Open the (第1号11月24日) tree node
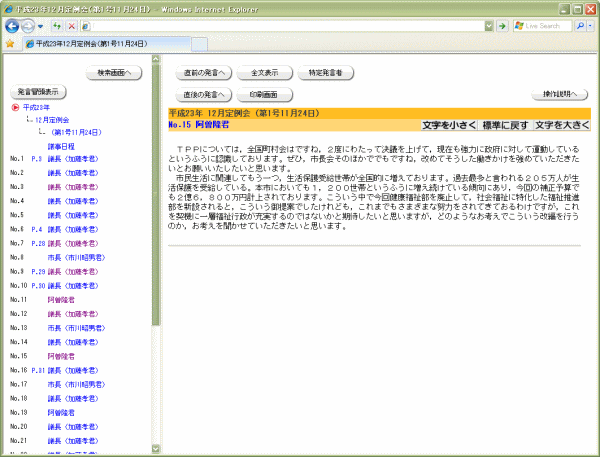Screen dimensions: 600x457 click(x=76, y=132)
